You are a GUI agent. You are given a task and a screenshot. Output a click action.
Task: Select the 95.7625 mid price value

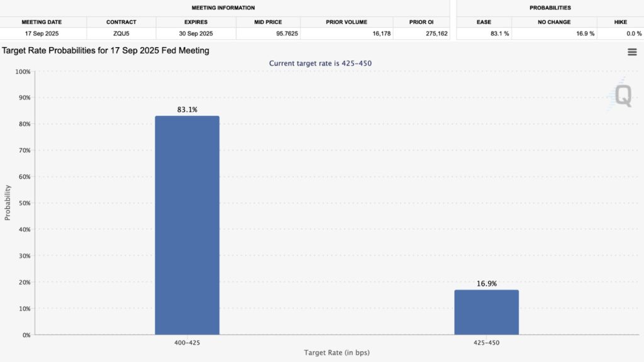click(x=269, y=33)
